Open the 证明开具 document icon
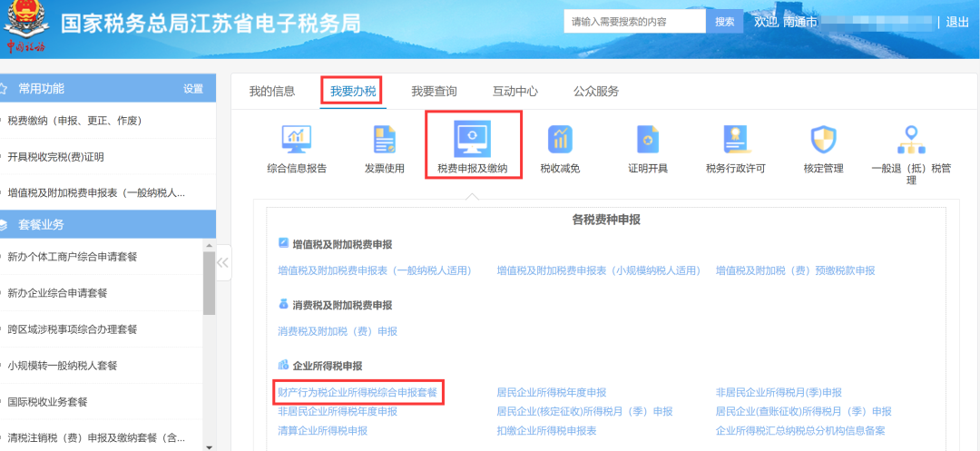980x451 pixels. pyautogui.click(x=648, y=139)
